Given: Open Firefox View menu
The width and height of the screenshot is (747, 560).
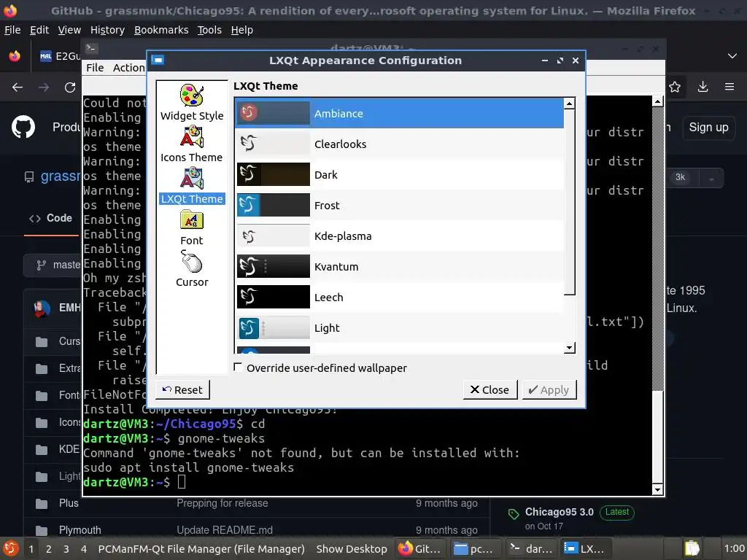Looking at the screenshot, I should pyautogui.click(x=69, y=30).
